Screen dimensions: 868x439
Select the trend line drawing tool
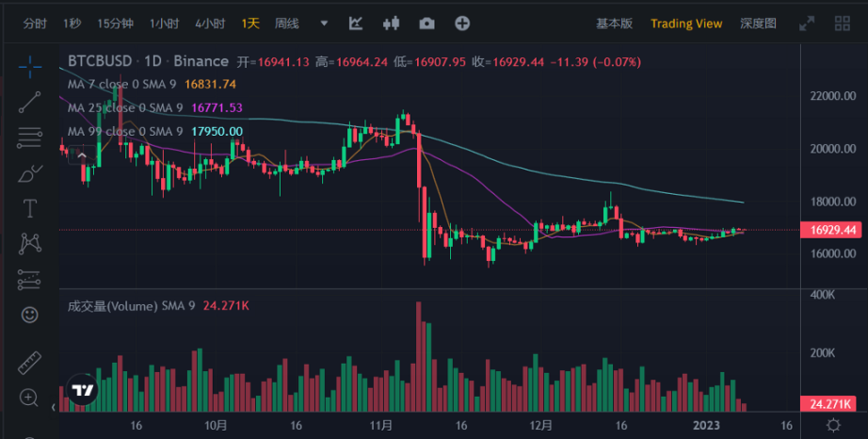30,102
